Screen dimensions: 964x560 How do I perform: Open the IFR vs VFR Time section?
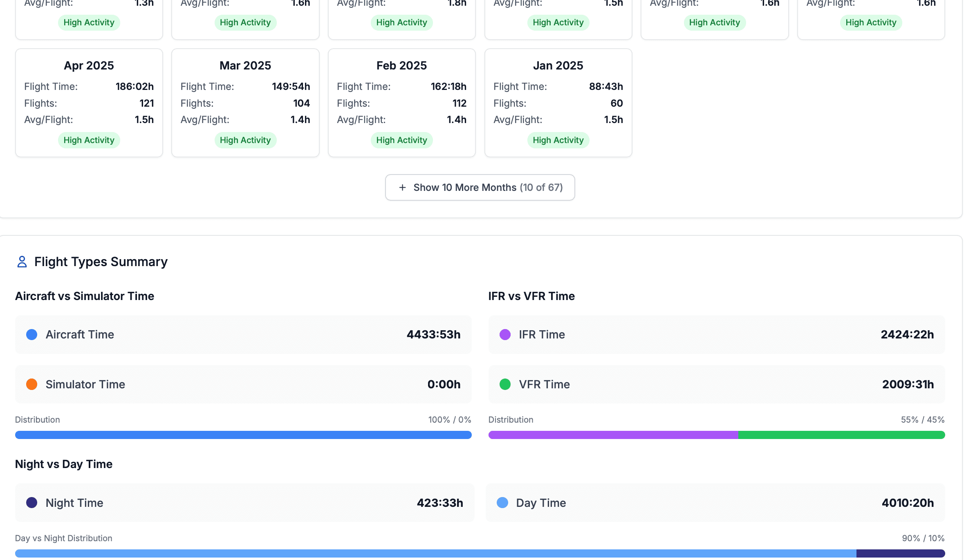[x=531, y=296]
